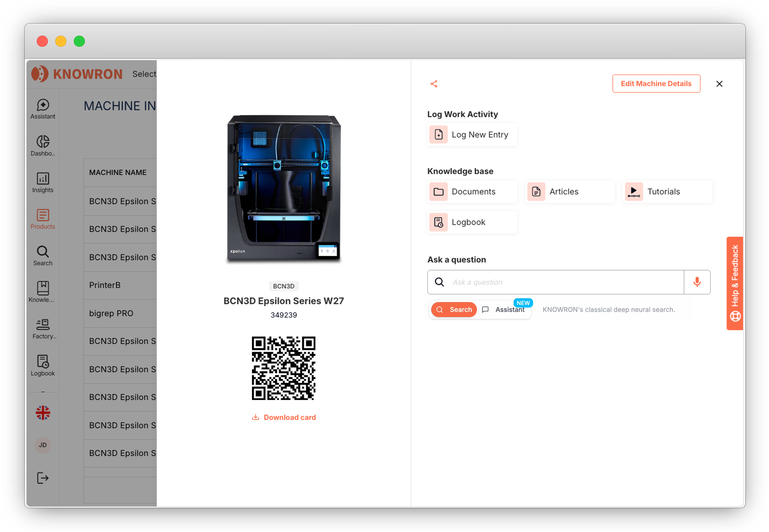The height and width of the screenshot is (532, 769).
Task: Click the magnifier icon in question field
Action: point(439,282)
